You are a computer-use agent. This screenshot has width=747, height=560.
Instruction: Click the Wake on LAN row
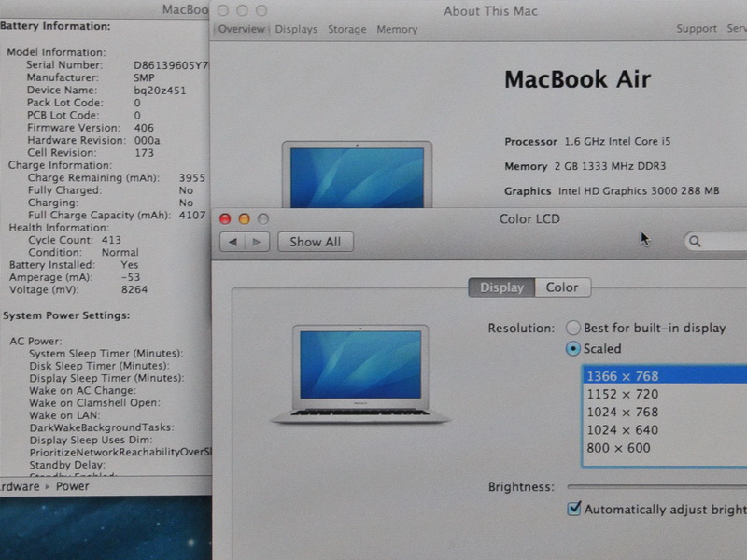64,415
